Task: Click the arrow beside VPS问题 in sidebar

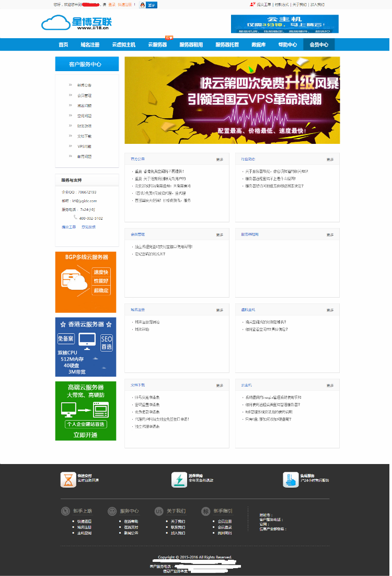Action: (70, 146)
